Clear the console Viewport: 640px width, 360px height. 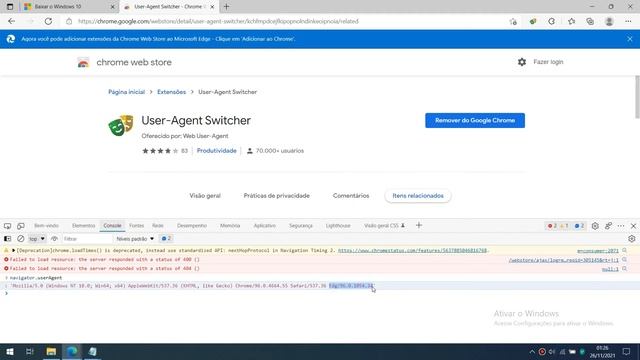[x=20, y=239]
